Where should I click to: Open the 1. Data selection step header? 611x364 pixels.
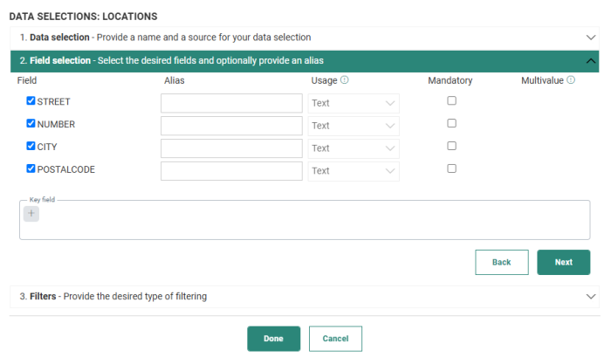pyautogui.click(x=166, y=38)
